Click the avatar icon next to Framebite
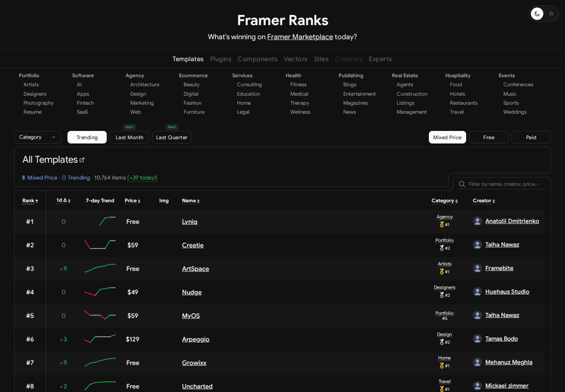565x392 pixels. 477,268
